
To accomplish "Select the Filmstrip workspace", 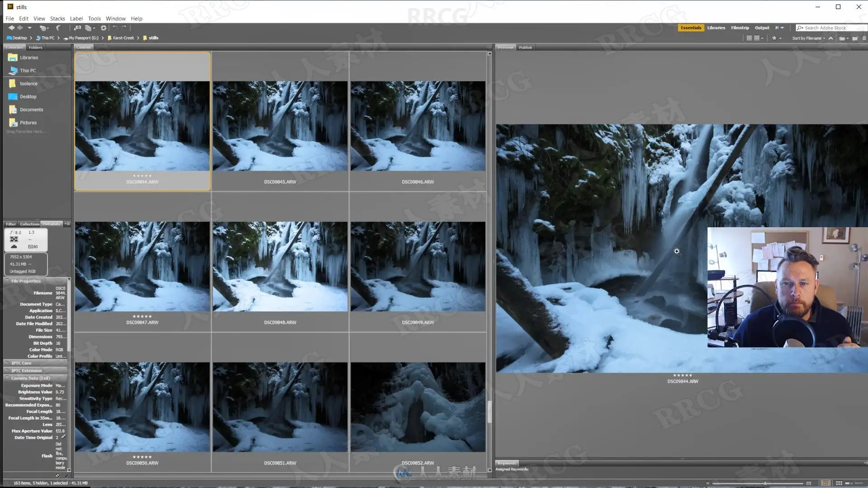I will click(740, 28).
